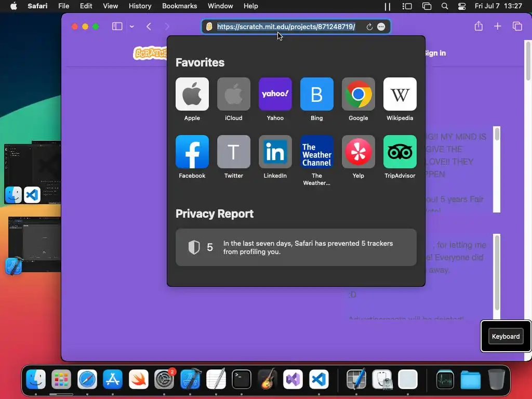Open the Safari application menu
Screen dimensions: 532x399
tap(37, 6)
